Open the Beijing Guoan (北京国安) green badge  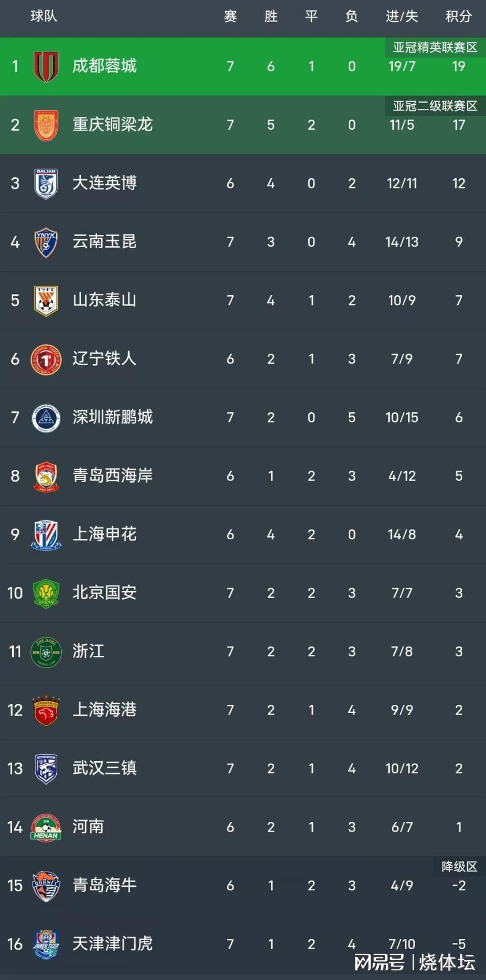(46, 593)
